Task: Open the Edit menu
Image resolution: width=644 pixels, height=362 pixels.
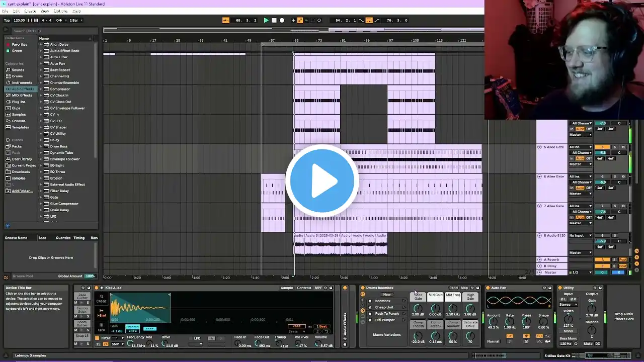Action: click(x=17, y=11)
